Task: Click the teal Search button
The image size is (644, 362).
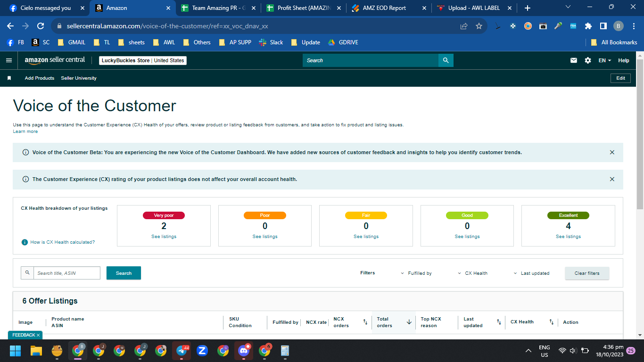Action: tap(124, 273)
